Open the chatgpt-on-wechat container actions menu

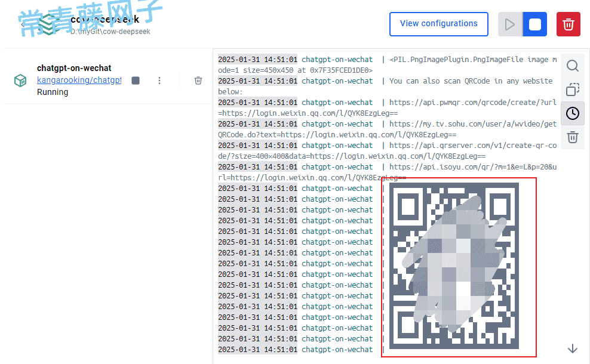[159, 81]
